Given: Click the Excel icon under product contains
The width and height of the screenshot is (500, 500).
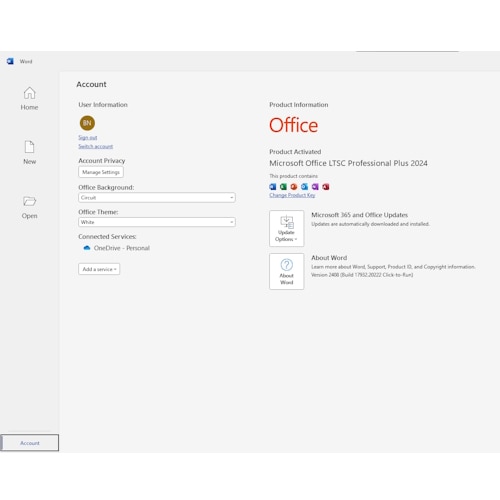Looking at the screenshot, I should pyautogui.click(x=283, y=187).
